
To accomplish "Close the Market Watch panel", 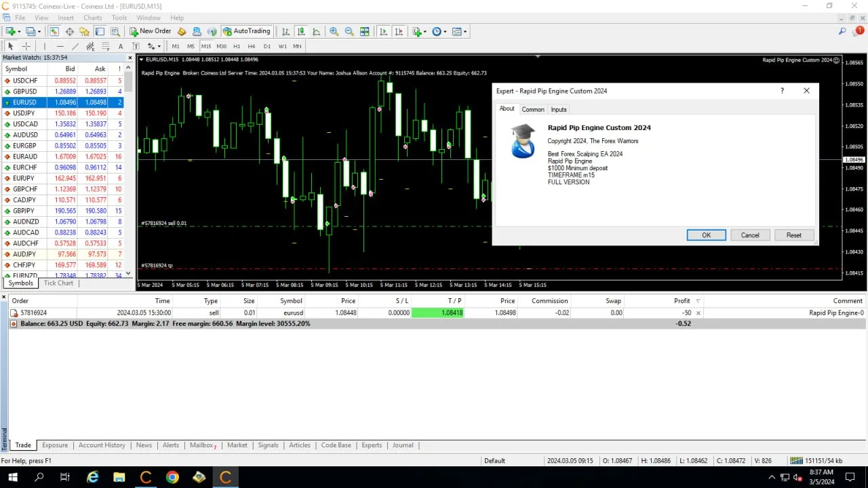I will click(x=130, y=58).
